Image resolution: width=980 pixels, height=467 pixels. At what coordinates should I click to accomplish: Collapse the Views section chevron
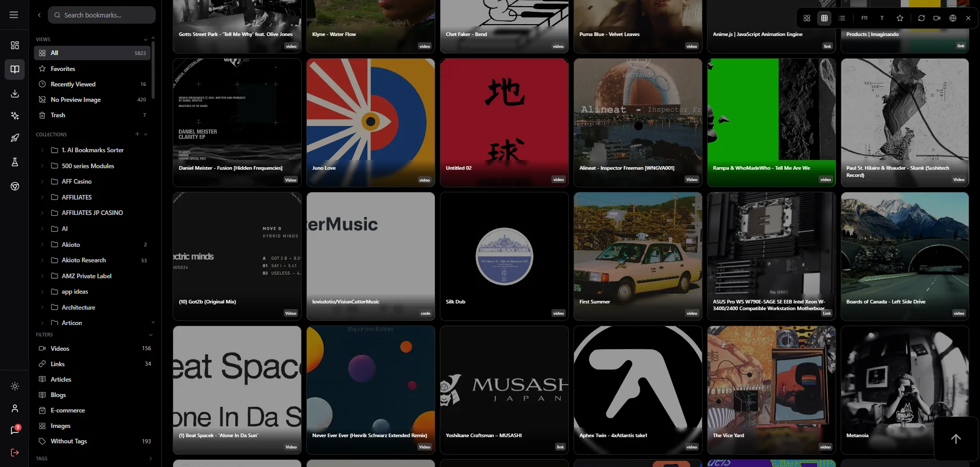click(145, 40)
